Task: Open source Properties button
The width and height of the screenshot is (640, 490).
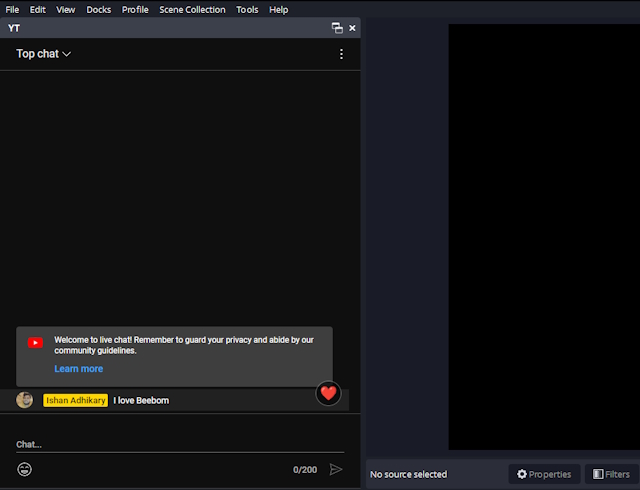Action: (545, 474)
